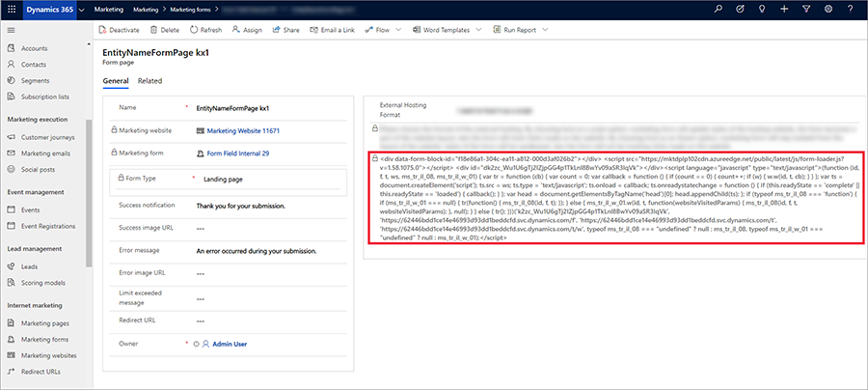
Task: Click the Run Report command
Action: pos(514,30)
